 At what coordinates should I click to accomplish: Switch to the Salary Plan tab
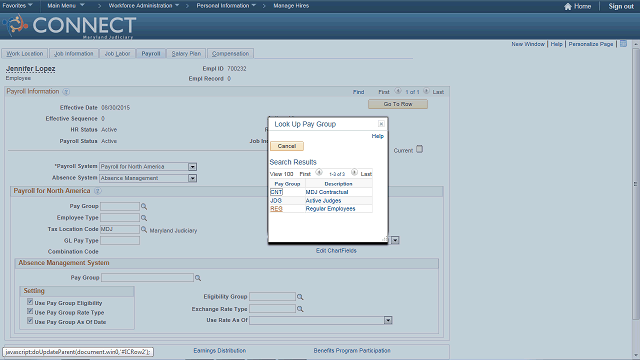(186, 53)
